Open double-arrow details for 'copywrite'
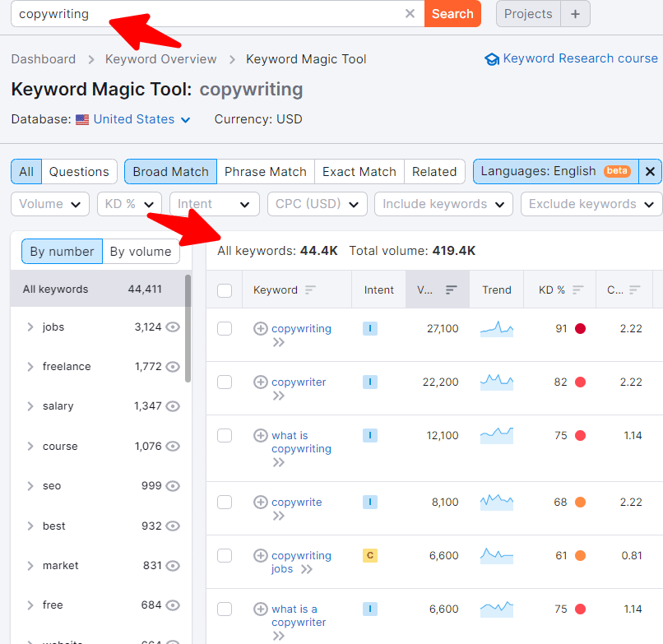This screenshot has width=663, height=644. point(278,516)
